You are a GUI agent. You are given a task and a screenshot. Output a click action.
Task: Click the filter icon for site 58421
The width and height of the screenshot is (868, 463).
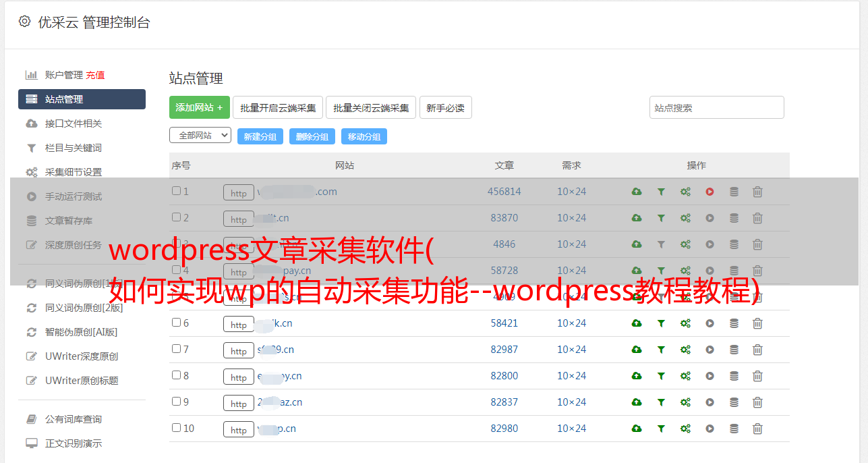pyautogui.click(x=661, y=323)
